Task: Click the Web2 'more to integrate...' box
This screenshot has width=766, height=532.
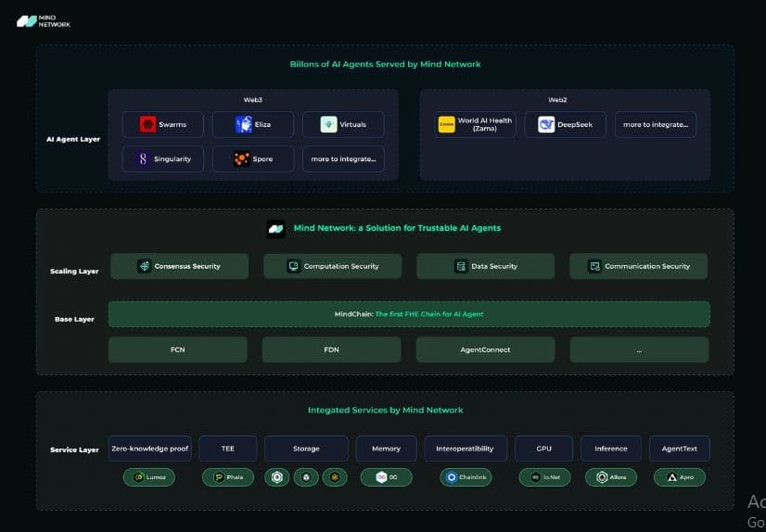Action: [655, 124]
